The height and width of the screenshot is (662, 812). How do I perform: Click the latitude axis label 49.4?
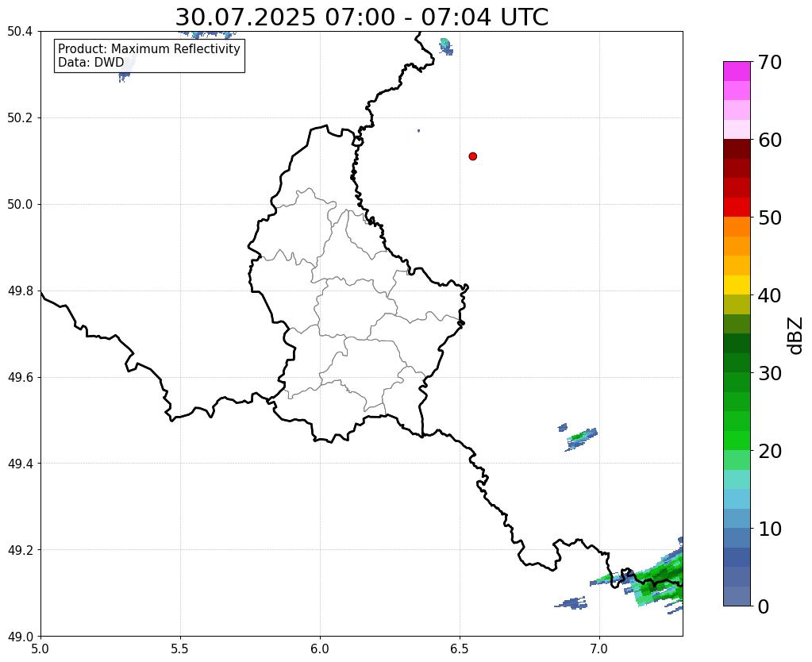click(x=20, y=464)
